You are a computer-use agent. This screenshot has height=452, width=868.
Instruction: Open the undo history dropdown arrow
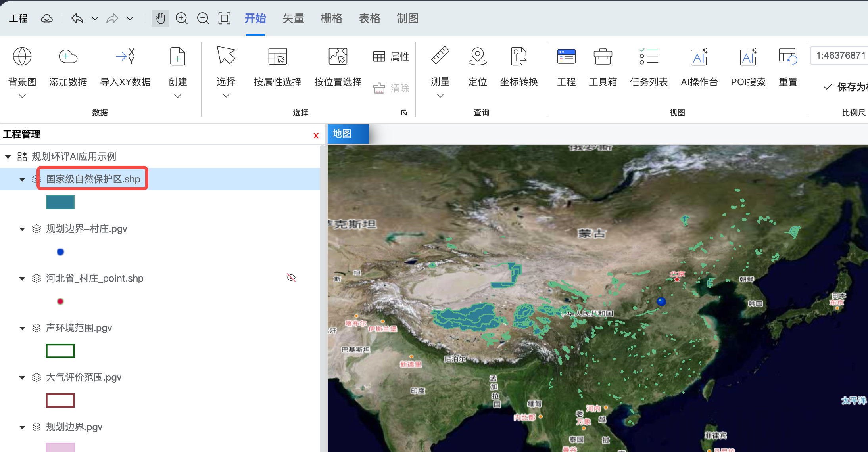click(x=95, y=19)
